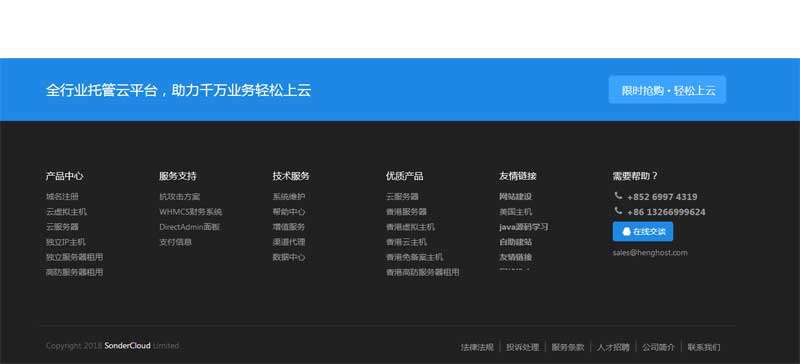Click the 优质产品 column heading

pyautogui.click(x=404, y=176)
